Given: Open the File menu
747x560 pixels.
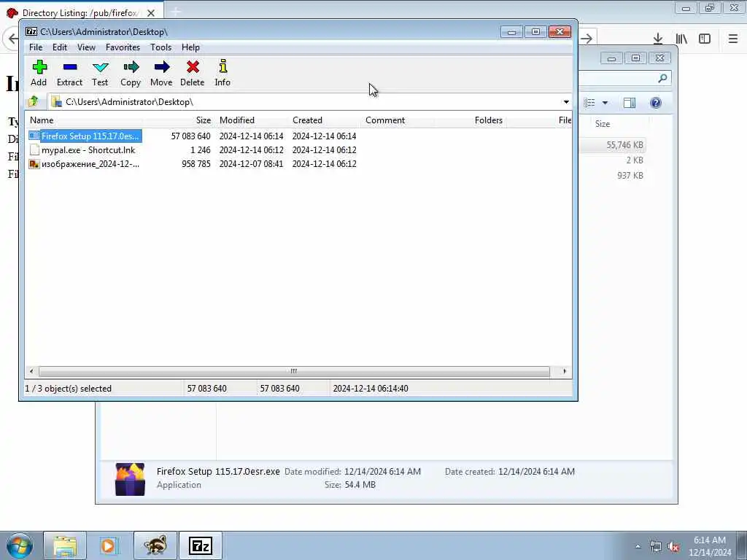Looking at the screenshot, I should point(36,47).
